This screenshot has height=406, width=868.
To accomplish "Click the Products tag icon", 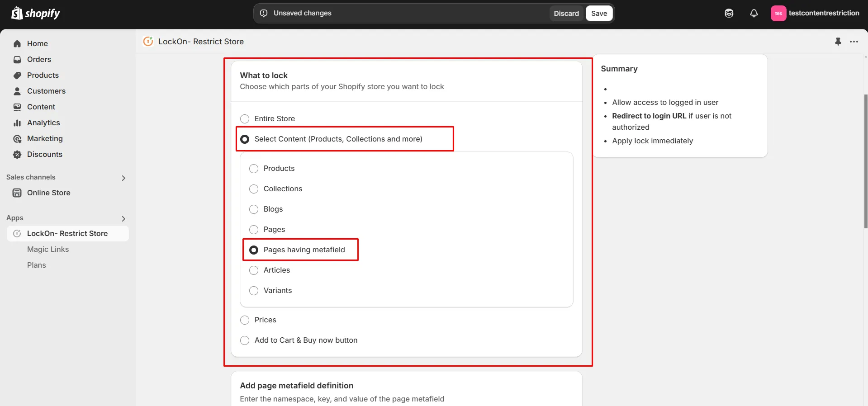I will [17, 75].
